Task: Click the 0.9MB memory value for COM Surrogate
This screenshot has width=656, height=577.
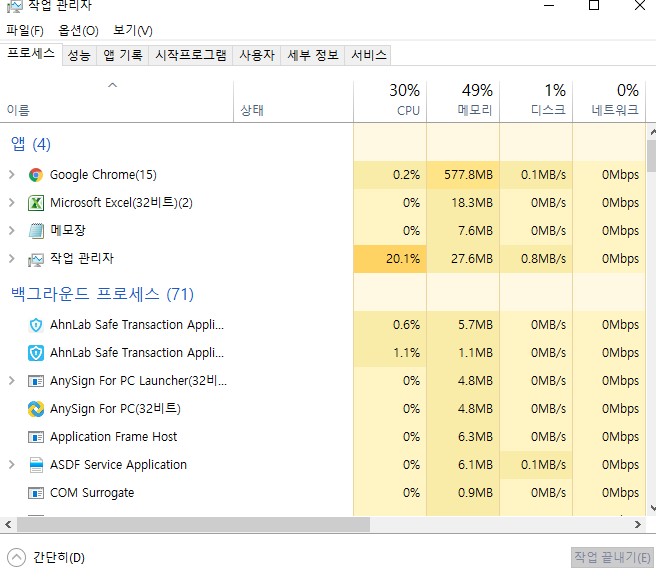Action: coord(475,493)
